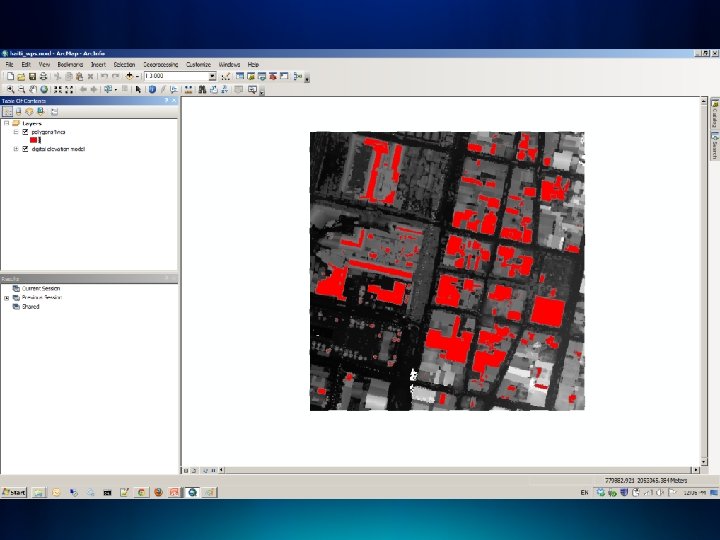
Task: Open Table Of Contents Options icon
Action: tap(54, 112)
